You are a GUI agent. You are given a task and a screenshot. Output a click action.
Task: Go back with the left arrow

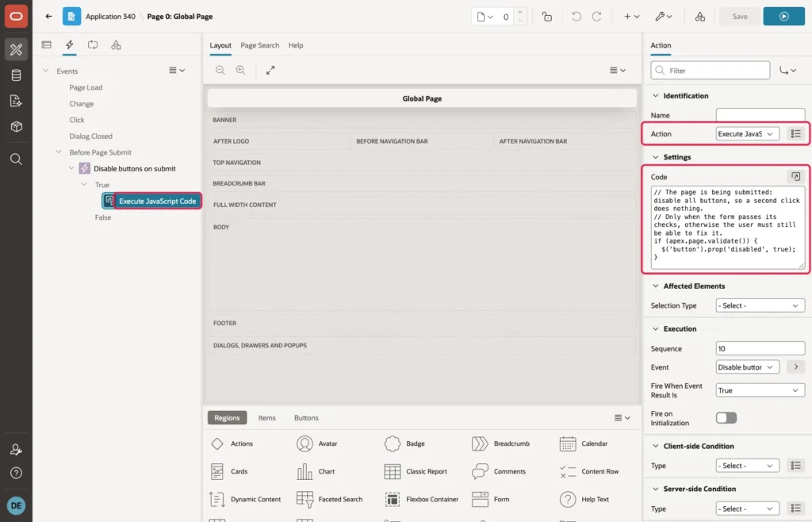coord(48,16)
